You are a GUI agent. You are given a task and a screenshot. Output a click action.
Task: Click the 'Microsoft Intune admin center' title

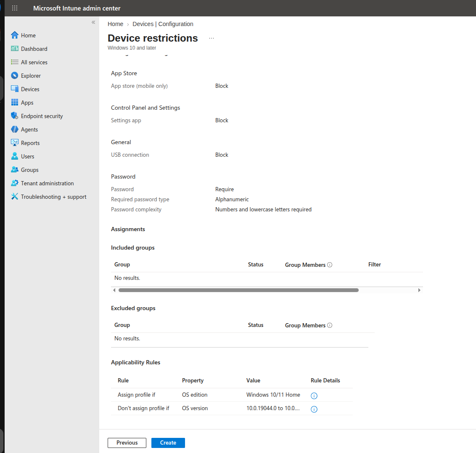(x=77, y=8)
